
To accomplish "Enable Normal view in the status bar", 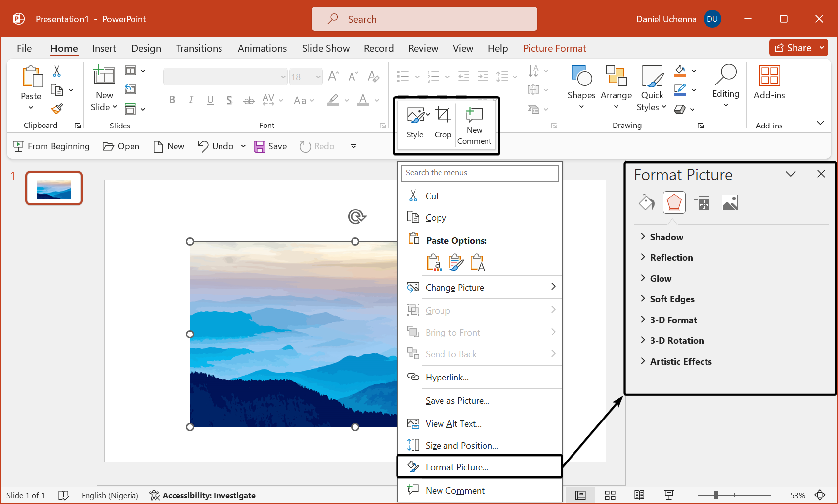I will (580, 495).
